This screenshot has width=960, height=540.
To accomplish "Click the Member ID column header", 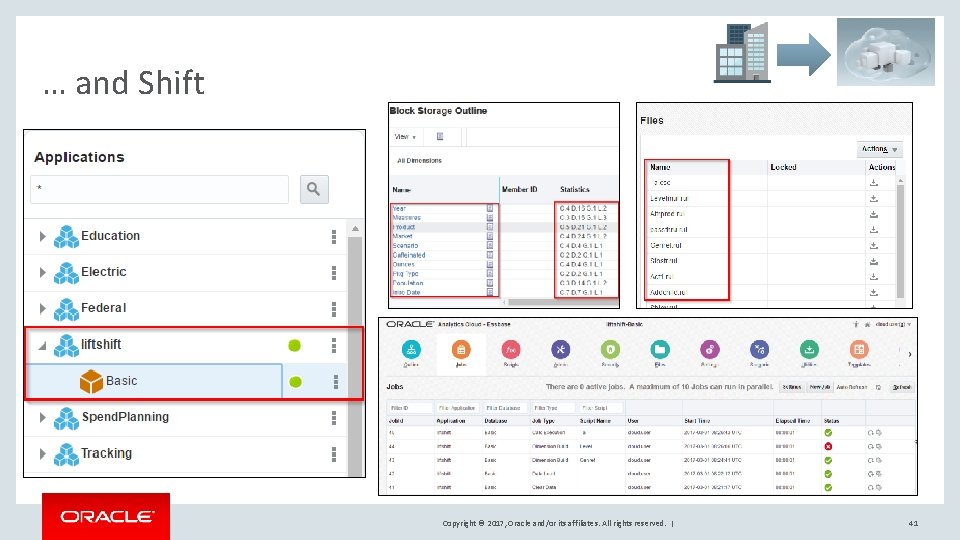I will click(519, 190).
